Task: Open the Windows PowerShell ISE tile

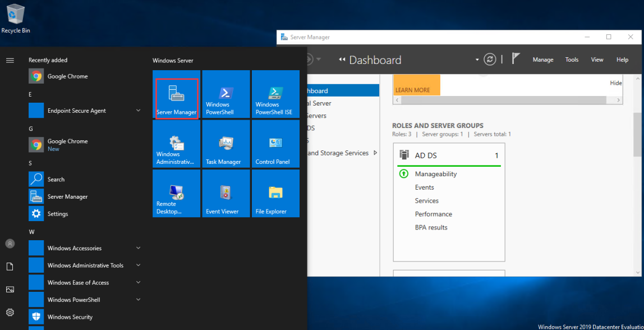Action: (x=275, y=94)
